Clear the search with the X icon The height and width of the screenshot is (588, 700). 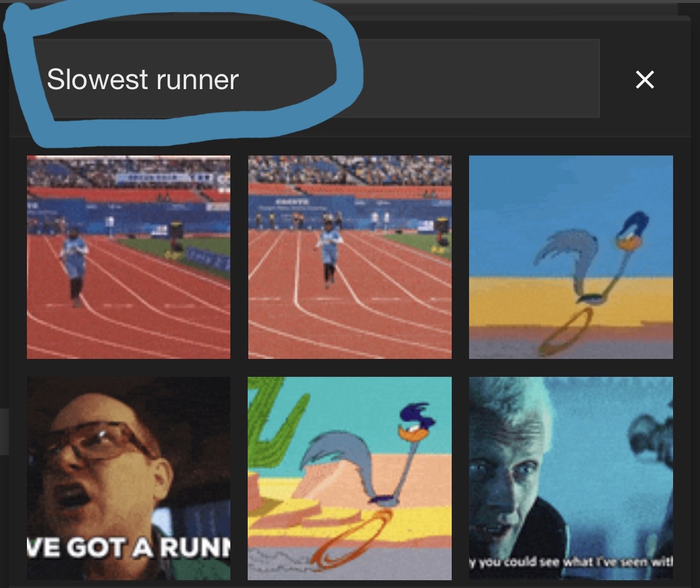coord(644,80)
